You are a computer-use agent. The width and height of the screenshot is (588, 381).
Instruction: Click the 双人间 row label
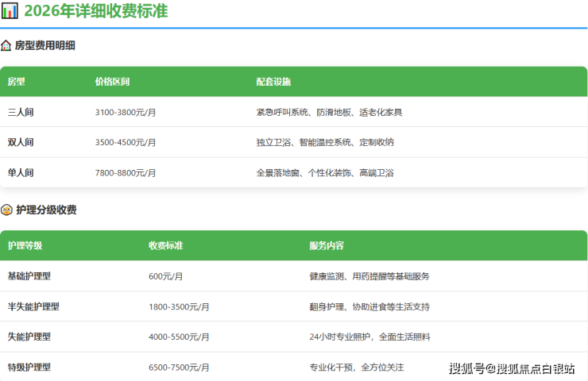click(x=21, y=143)
